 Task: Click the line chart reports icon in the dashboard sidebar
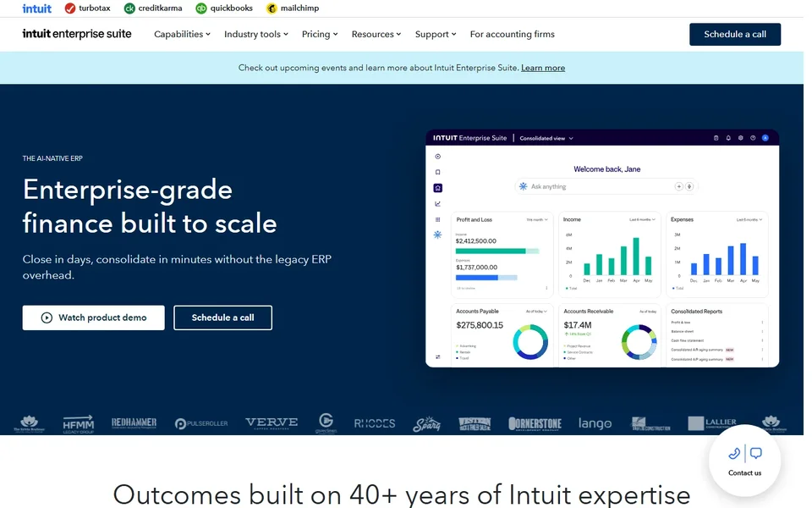437,204
